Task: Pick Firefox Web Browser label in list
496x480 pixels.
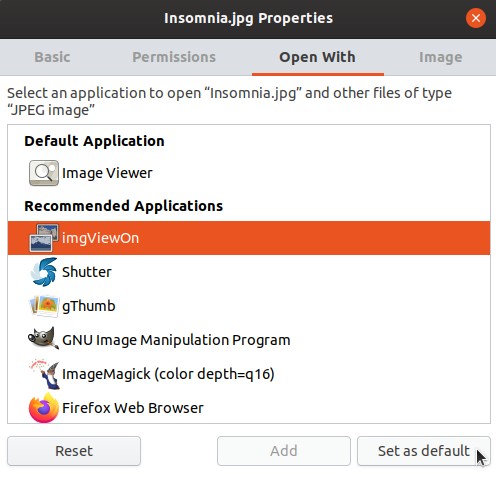Action: click(x=133, y=408)
